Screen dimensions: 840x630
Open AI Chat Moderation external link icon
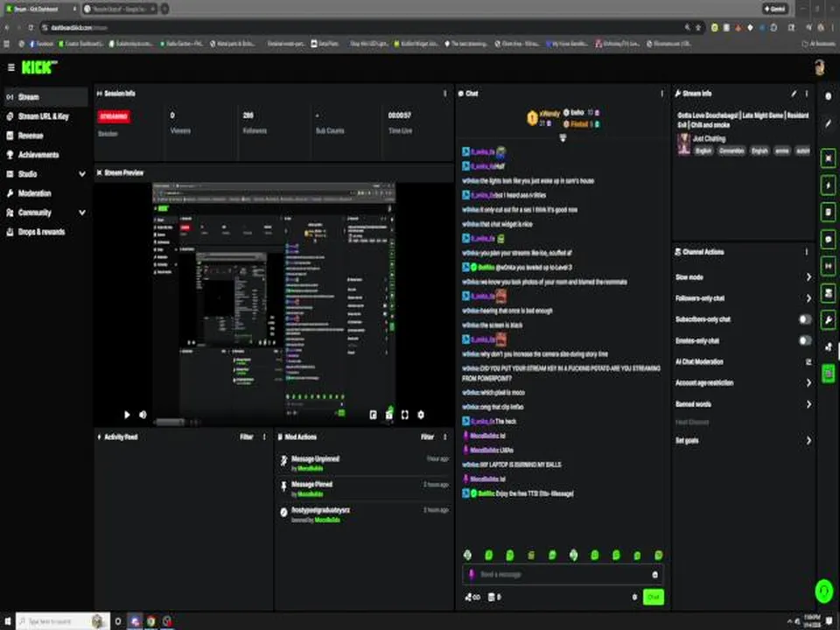(x=808, y=362)
